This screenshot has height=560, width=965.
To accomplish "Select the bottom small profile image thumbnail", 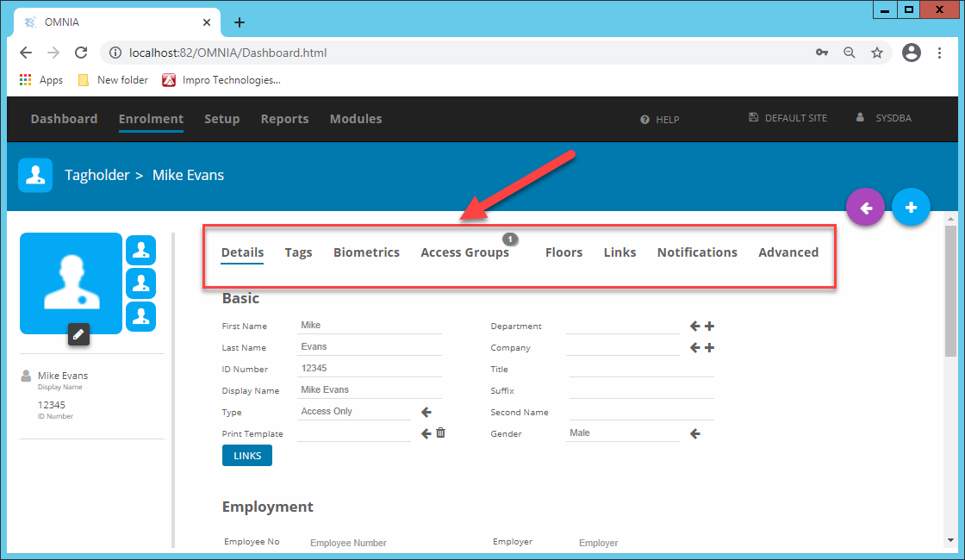I will (141, 317).
